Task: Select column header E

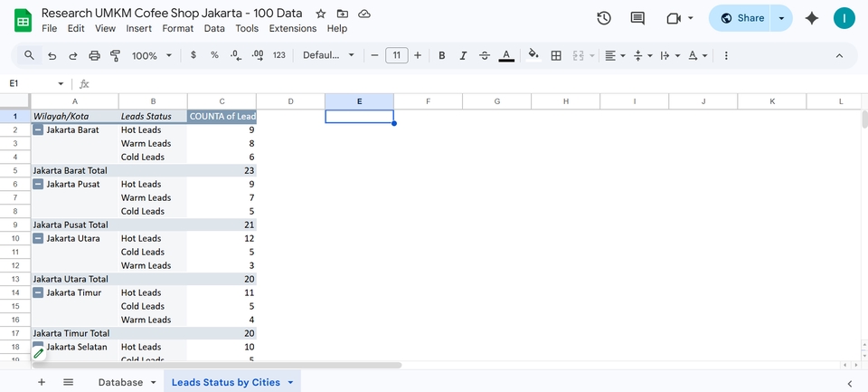Action: pos(359,101)
